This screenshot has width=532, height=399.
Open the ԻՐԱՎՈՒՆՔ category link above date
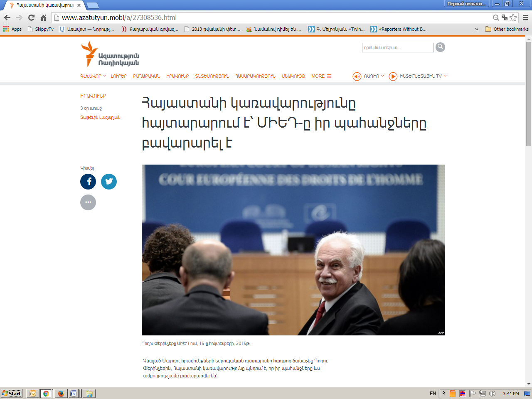[x=93, y=96]
